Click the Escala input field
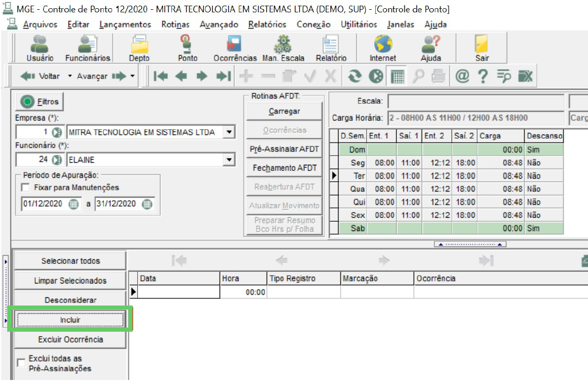 pos(475,101)
